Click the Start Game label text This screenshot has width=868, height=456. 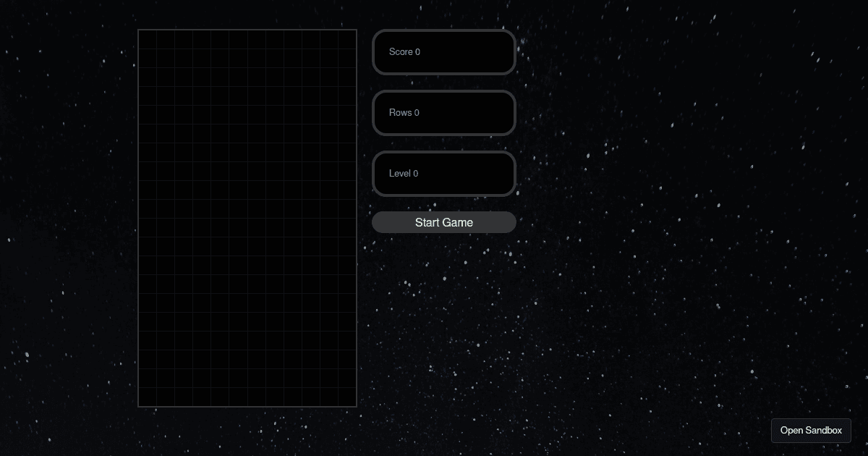[444, 222]
